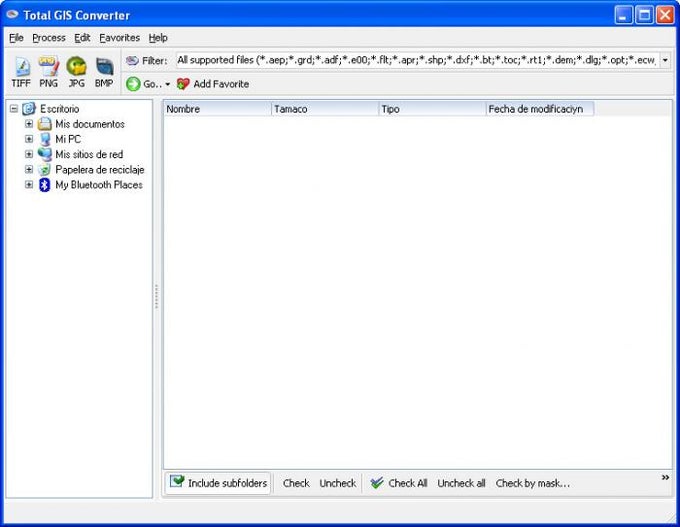Minimize the Total GIS Converter window

pos(623,15)
